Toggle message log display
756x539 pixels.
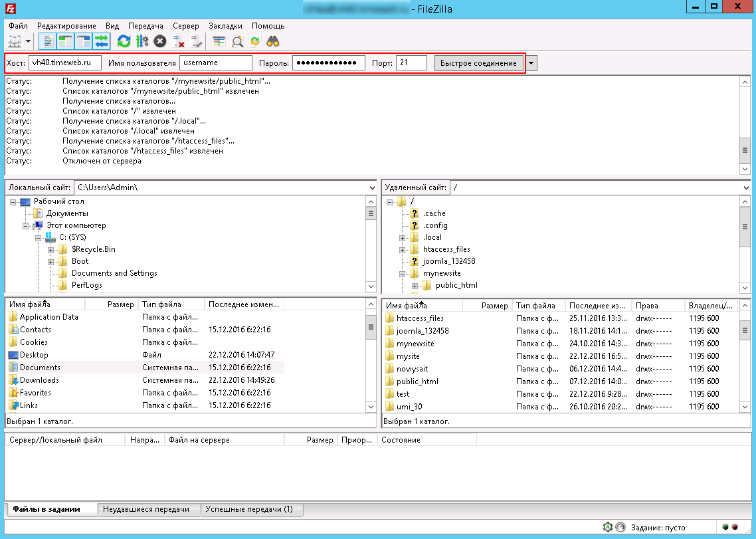(x=48, y=41)
